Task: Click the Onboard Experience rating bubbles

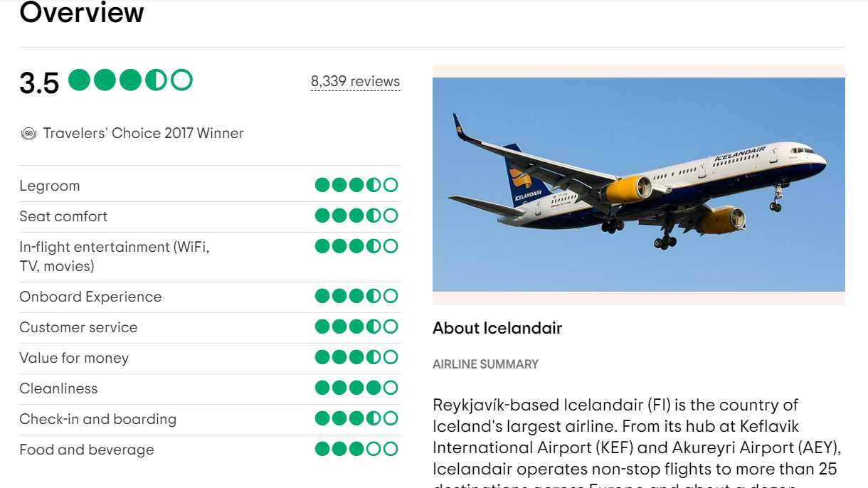Action: point(356,296)
